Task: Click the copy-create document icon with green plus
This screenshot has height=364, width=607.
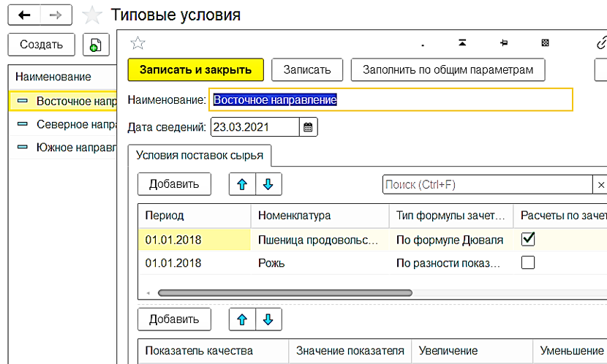Action: click(96, 45)
